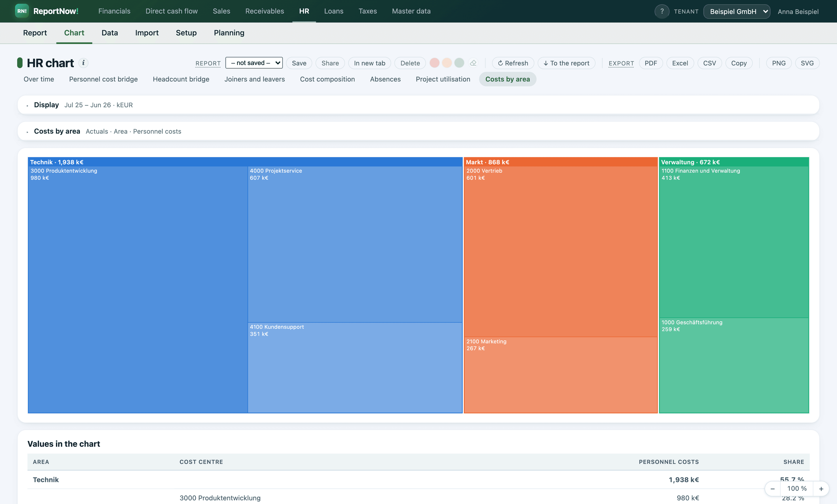Switch to the Planning tab
Viewport: 837px width, 504px height.
click(229, 33)
